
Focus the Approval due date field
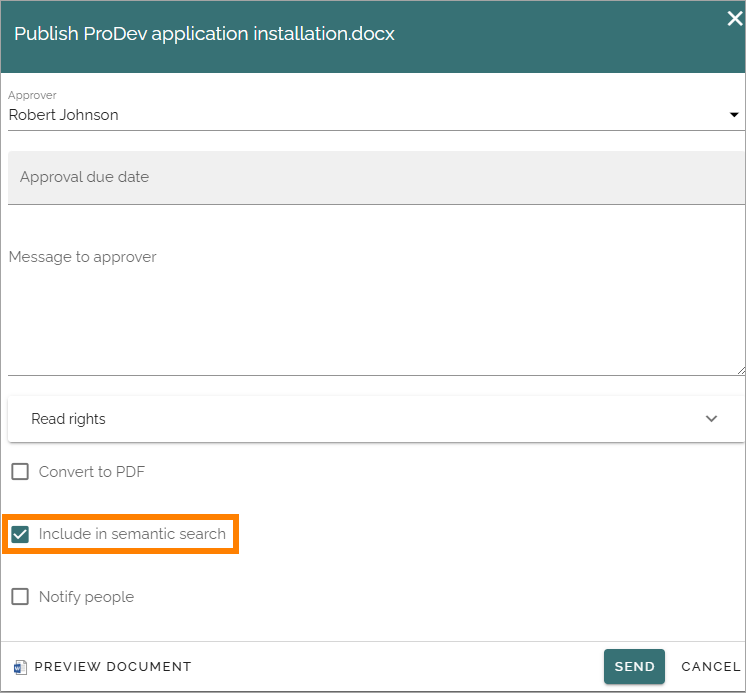(x=376, y=178)
